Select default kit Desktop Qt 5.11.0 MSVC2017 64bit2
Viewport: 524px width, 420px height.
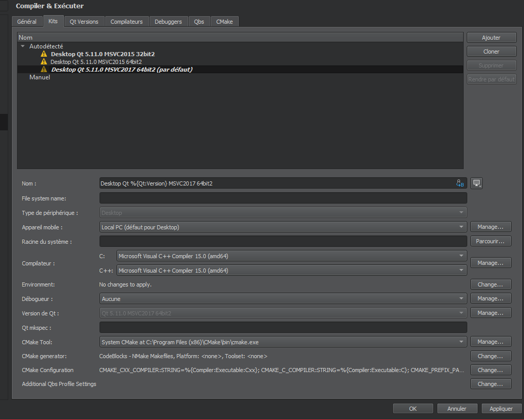click(122, 70)
